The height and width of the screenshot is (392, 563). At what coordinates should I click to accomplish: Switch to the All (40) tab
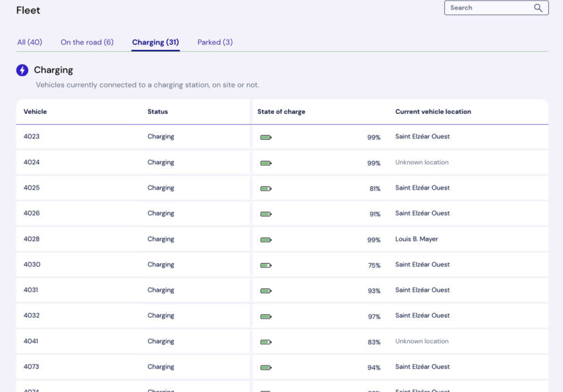click(x=29, y=42)
